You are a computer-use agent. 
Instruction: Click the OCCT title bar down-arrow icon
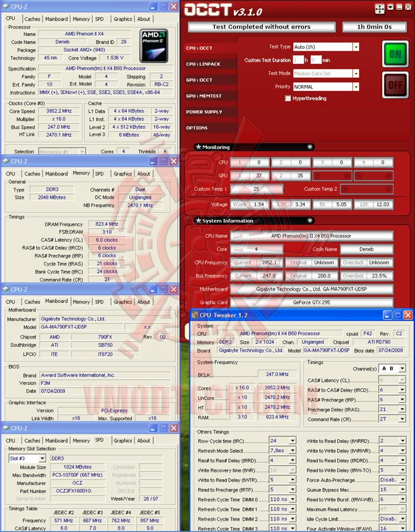pos(391,7)
